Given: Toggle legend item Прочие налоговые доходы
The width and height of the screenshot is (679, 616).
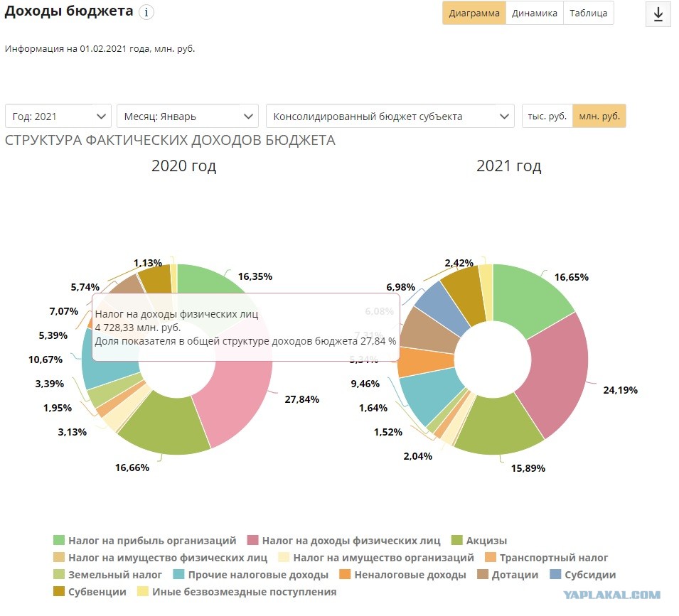Looking at the screenshot, I should 251,575.
